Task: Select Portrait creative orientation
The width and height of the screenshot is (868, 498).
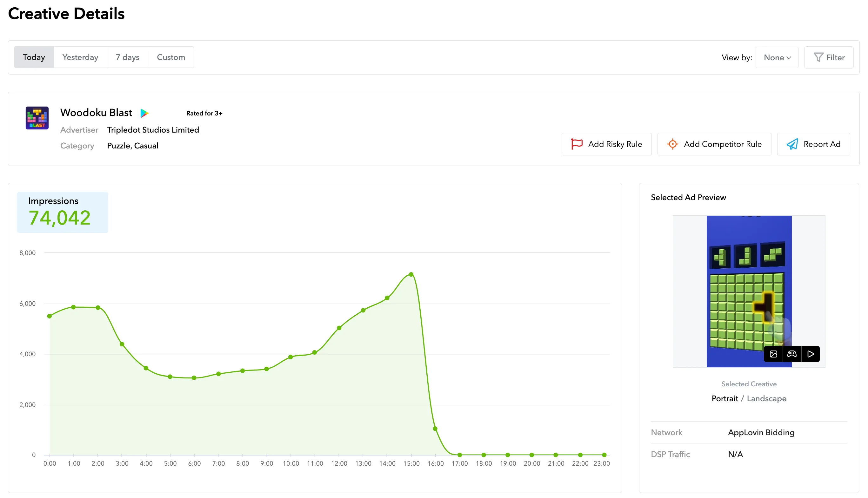Action: coord(724,398)
